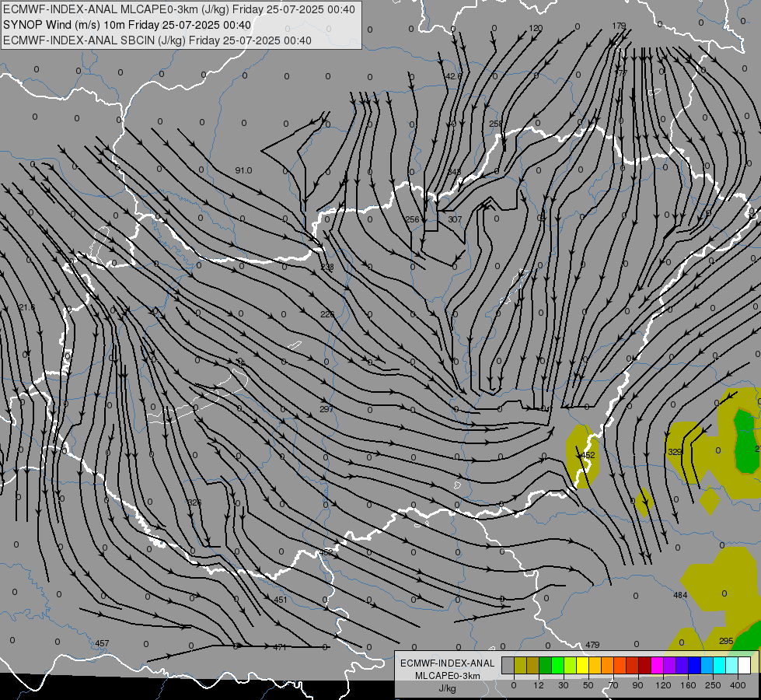The image size is (761, 700).
Task: Click the J/kg unit label in the legend
Action: pos(447,688)
